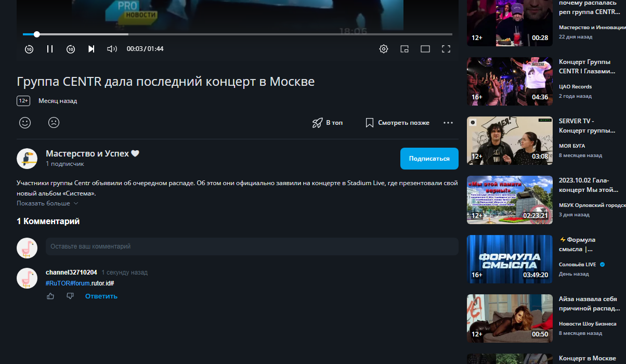Click the smiley like reaction
The image size is (626, 364).
pyautogui.click(x=25, y=123)
